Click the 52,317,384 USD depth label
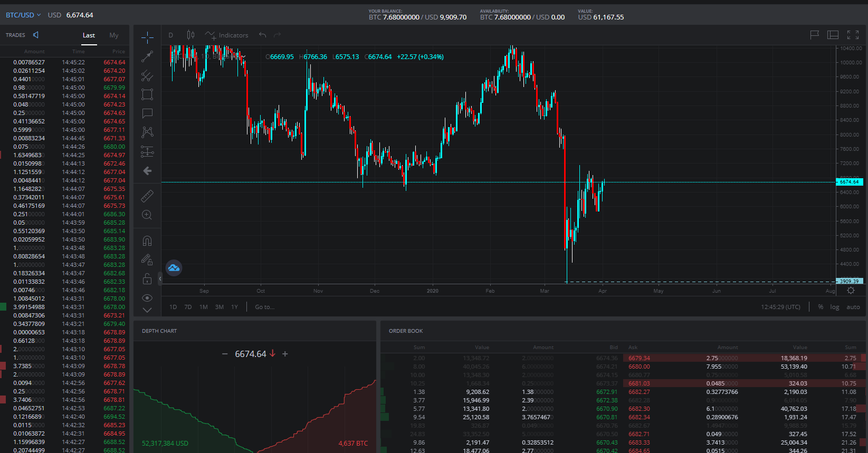The image size is (868, 453). (165, 444)
